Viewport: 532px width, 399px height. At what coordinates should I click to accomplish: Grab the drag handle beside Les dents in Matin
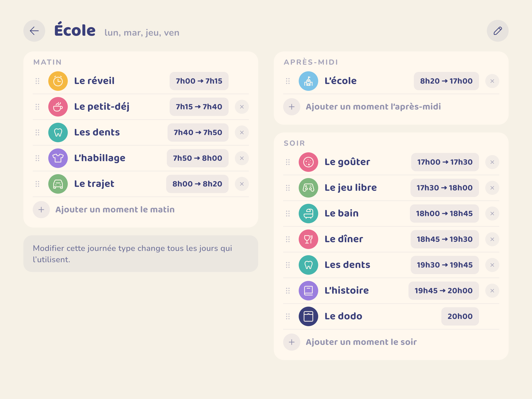[x=37, y=133]
